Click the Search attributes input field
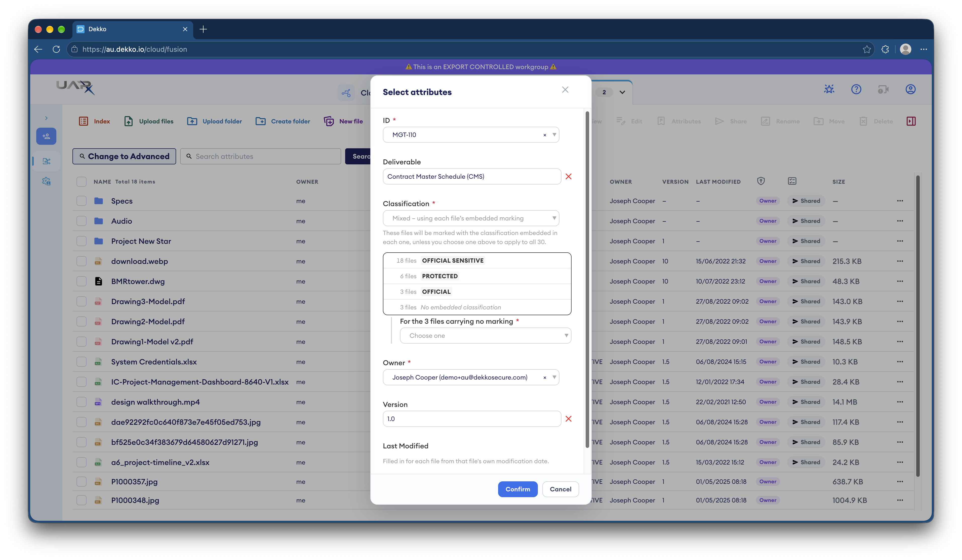962x560 pixels. click(x=260, y=156)
